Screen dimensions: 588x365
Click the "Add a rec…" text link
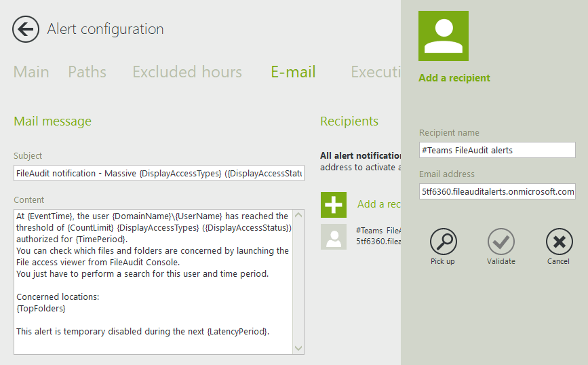(x=378, y=204)
